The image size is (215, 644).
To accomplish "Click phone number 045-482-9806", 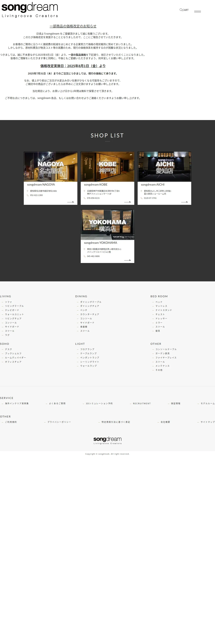I will pyautogui.click(x=93, y=256).
